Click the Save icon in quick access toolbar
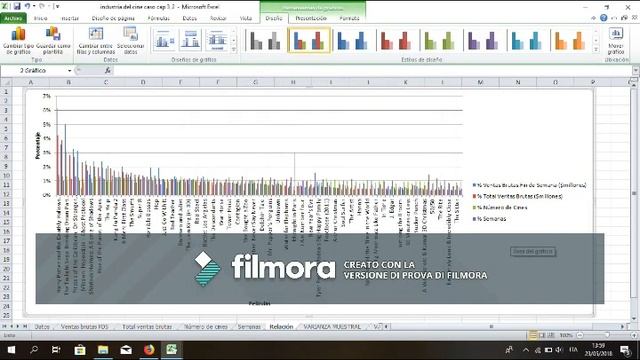The height and width of the screenshot is (360, 640). pos(17,6)
